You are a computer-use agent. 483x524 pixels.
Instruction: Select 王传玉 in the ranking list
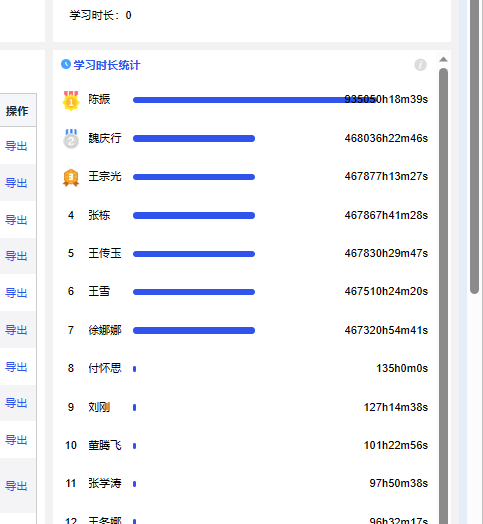click(x=105, y=253)
